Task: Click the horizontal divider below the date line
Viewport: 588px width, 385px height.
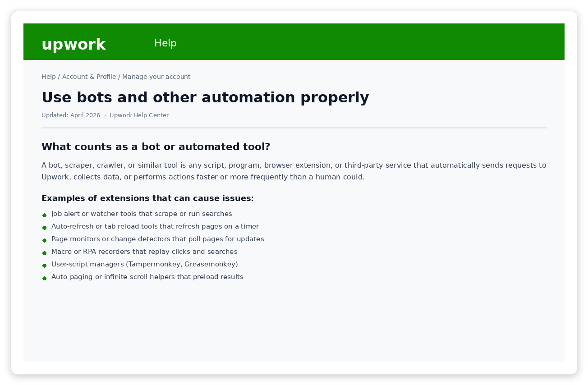Action: (294, 128)
